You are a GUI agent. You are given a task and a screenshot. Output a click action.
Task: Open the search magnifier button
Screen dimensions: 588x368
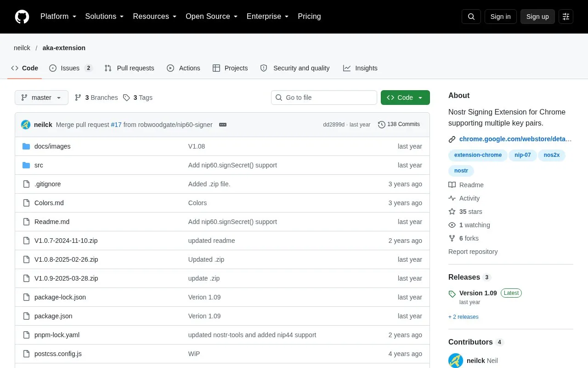click(x=471, y=17)
